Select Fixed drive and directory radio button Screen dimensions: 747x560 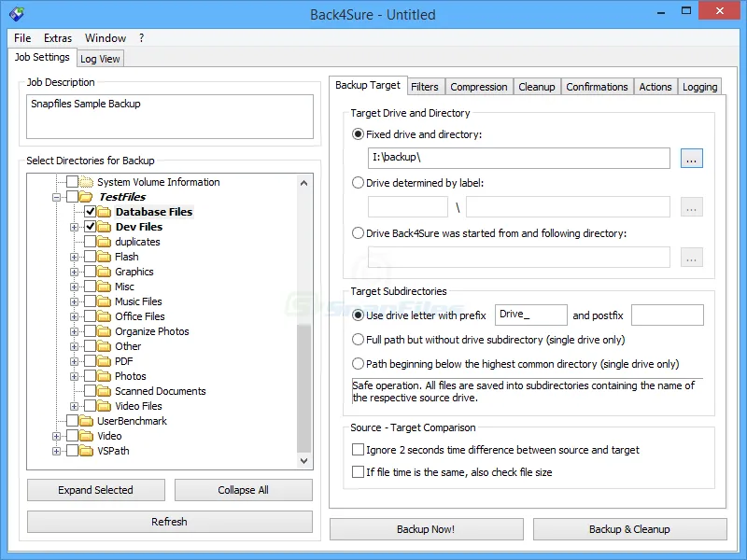[x=358, y=134]
